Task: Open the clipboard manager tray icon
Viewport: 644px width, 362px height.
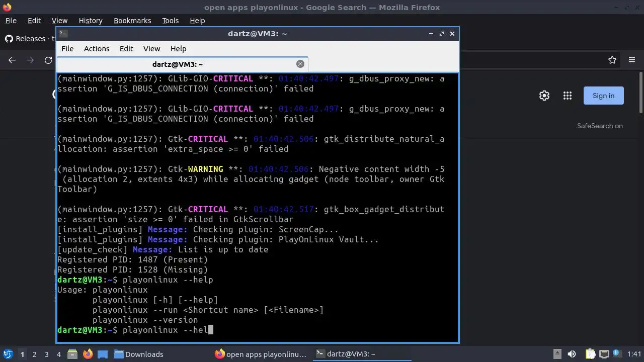Action: (x=590, y=354)
